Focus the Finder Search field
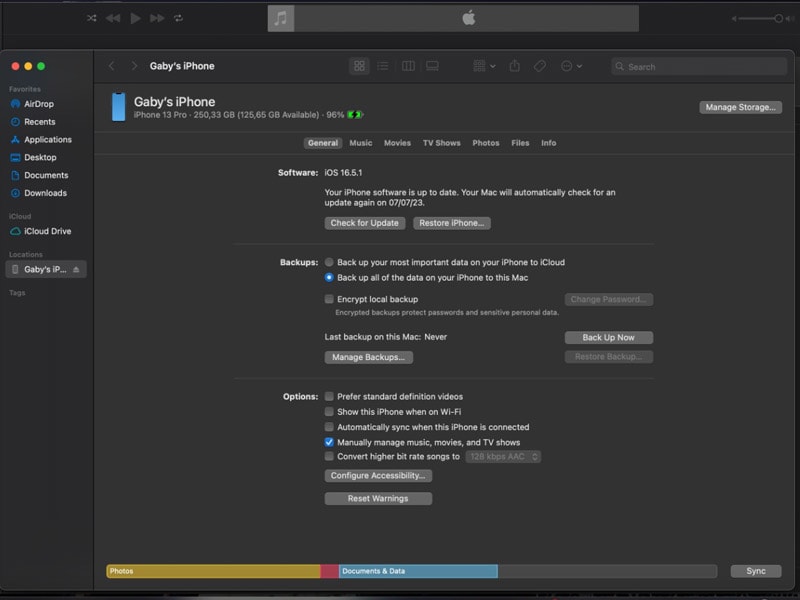The height and width of the screenshot is (600, 800). [698, 66]
